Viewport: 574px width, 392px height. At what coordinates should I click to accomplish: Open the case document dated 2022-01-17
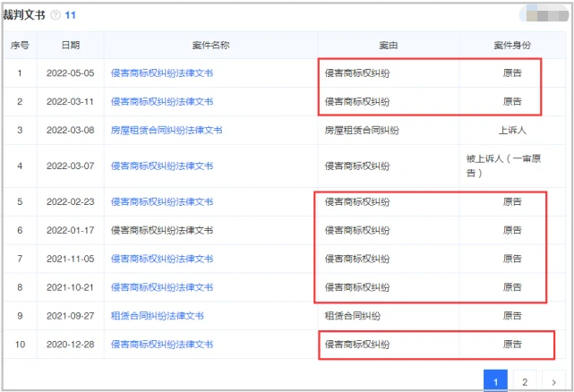(161, 230)
